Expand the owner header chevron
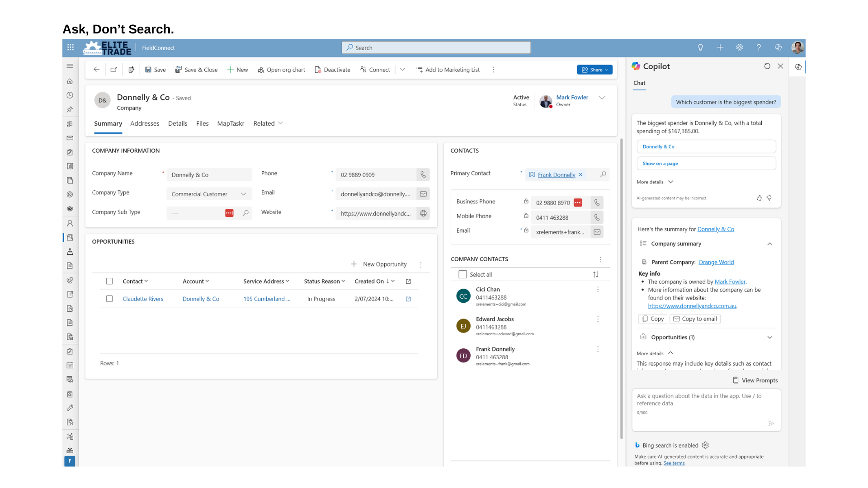This screenshot has width=868, height=488. point(602,98)
